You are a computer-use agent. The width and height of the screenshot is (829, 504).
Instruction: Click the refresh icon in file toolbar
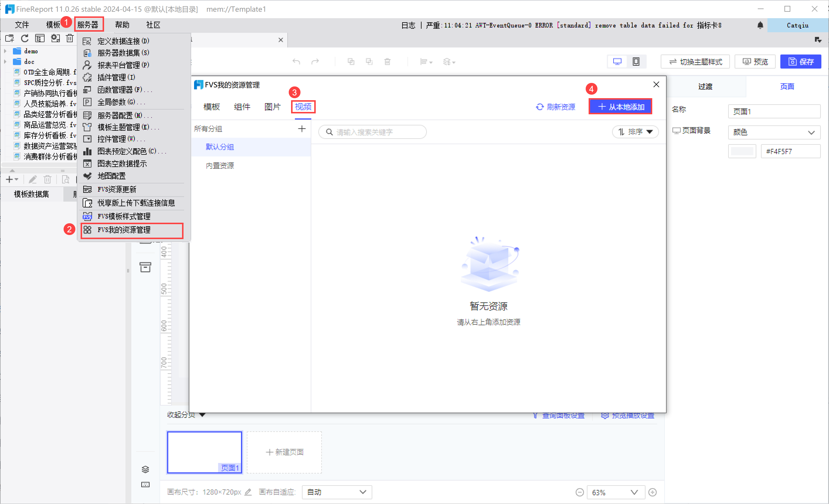click(x=25, y=38)
